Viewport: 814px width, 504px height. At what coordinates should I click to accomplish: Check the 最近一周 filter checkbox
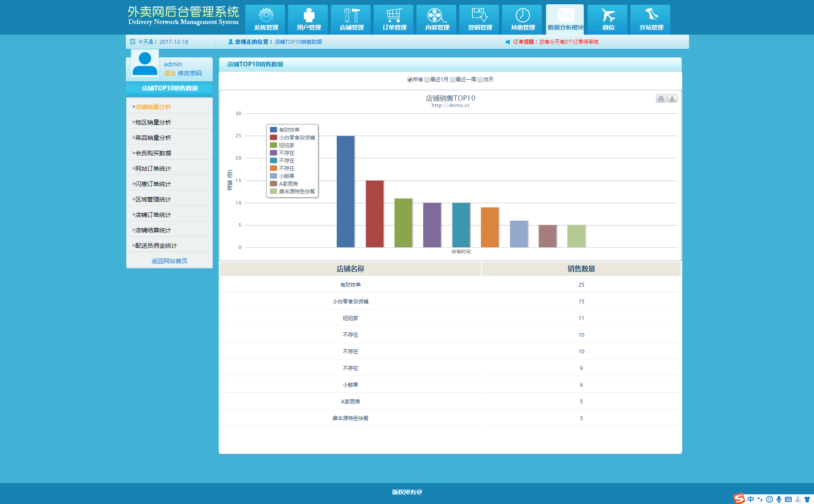click(452, 80)
